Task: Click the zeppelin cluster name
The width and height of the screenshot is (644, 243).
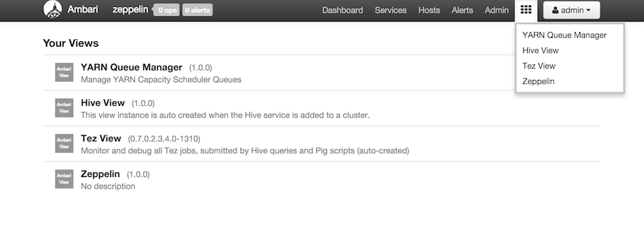Action: click(x=130, y=9)
